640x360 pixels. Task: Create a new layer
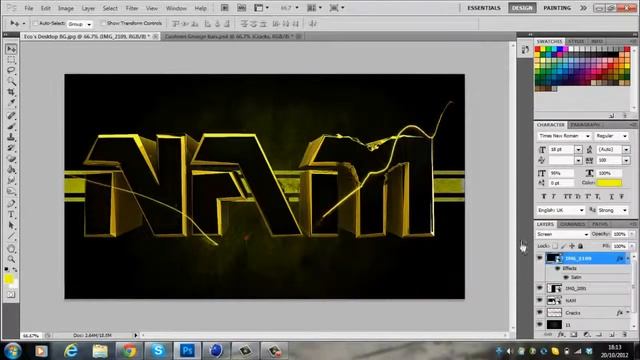pos(612,335)
